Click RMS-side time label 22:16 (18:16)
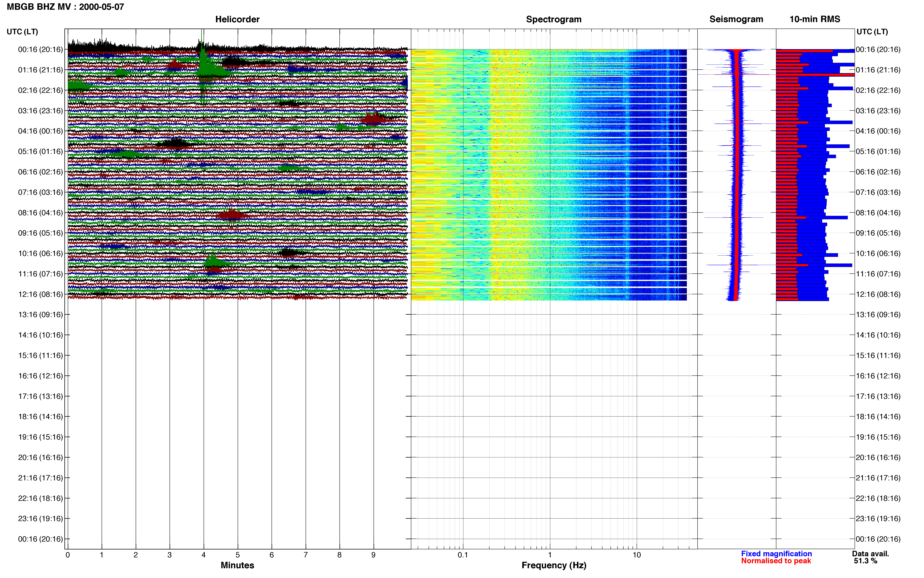 [878, 498]
